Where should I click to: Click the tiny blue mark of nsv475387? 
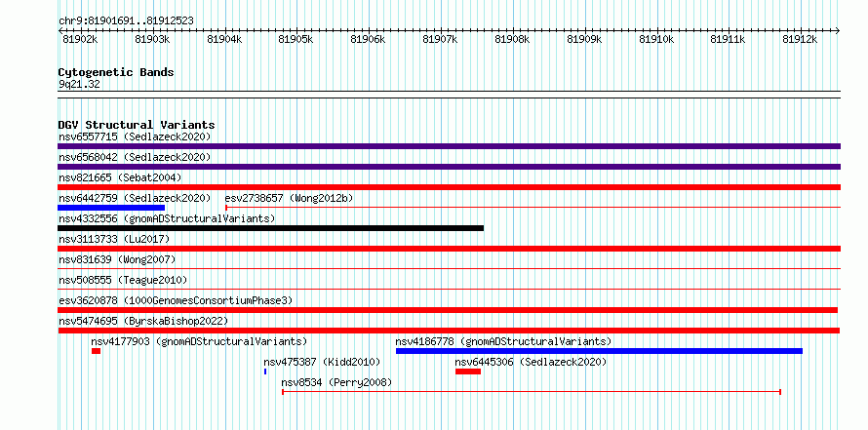(265, 371)
